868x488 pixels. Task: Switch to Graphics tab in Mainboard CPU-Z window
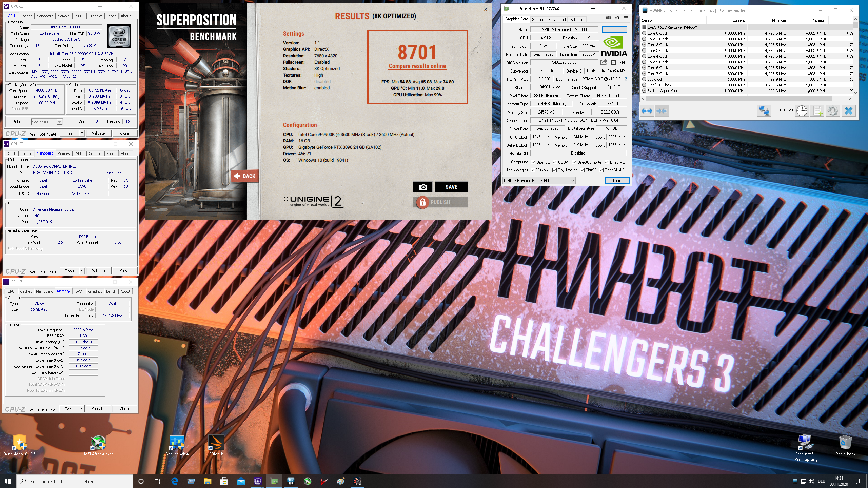click(95, 154)
